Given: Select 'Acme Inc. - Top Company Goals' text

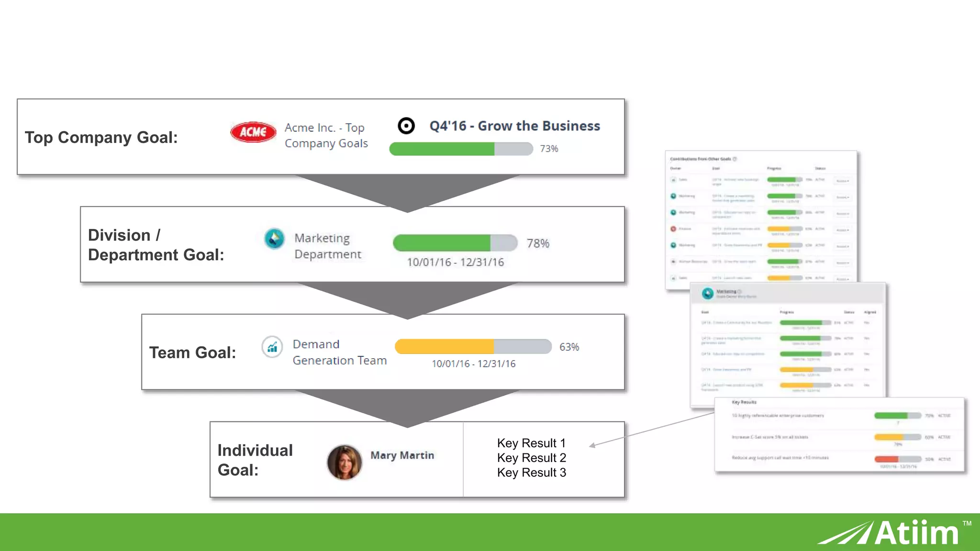Looking at the screenshot, I should (x=326, y=135).
